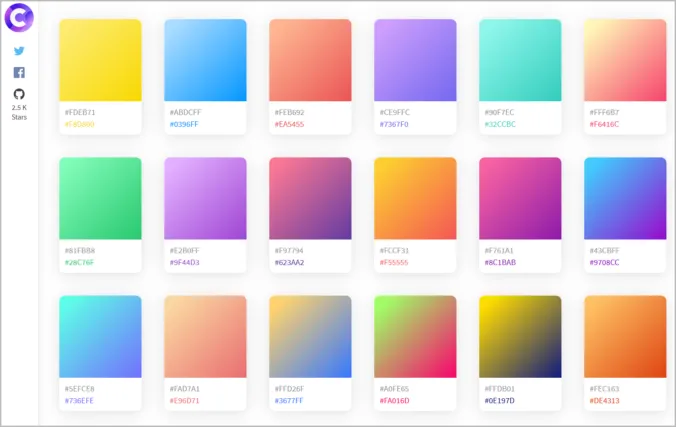The height and width of the screenshot is (427, 676).
Task: Select the #FFD26F yellow-to-blue gradient swatch
Action: tap(310, 336)
